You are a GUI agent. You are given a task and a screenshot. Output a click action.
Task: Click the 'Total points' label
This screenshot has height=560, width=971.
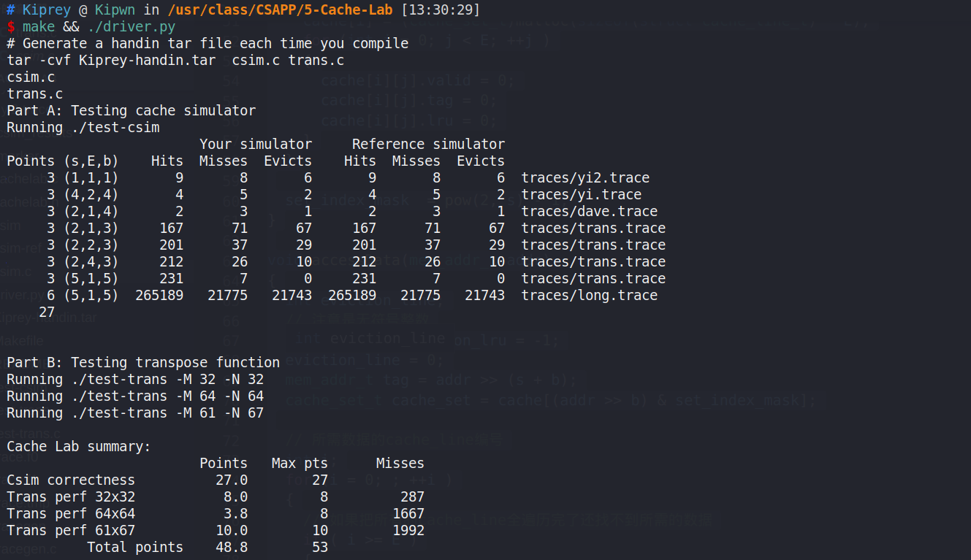click(x=135, y=548)
